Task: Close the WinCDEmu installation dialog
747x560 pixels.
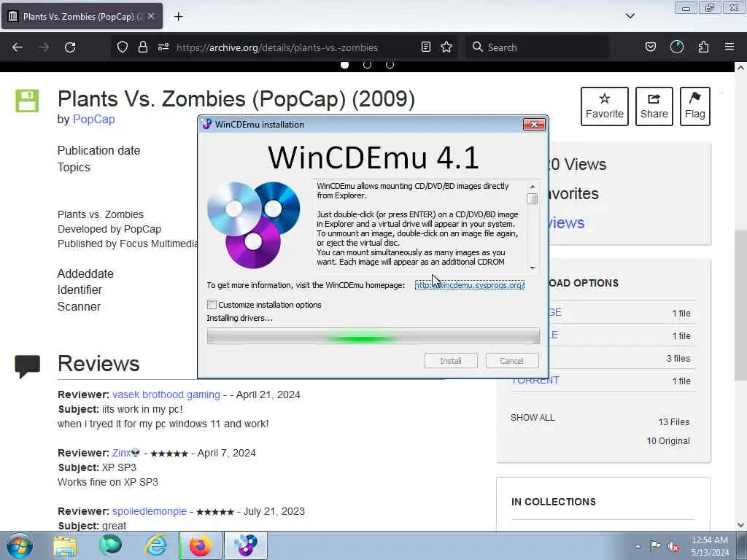Action: (x=534, y=124)
